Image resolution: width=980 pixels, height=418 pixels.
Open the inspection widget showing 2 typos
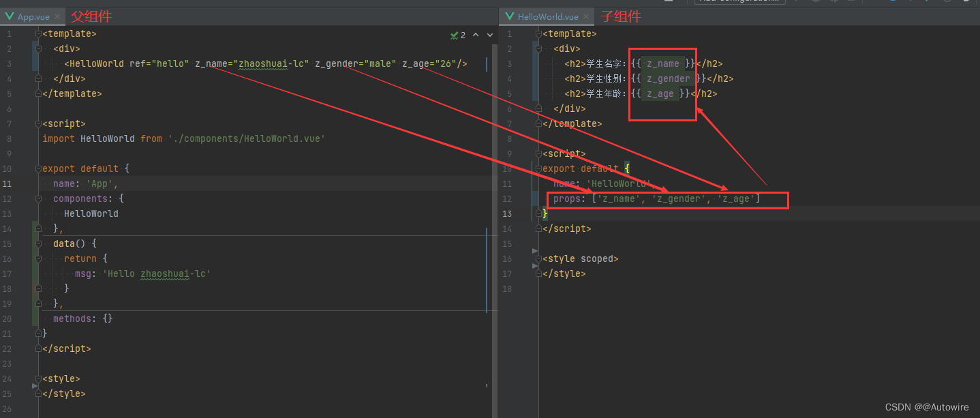(x=458, y=35)
